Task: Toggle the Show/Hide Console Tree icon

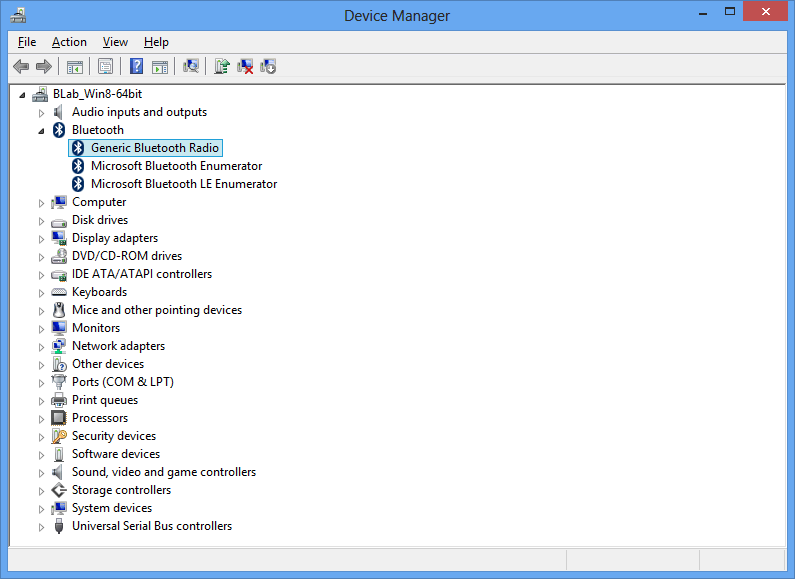Action: point(75,66)
